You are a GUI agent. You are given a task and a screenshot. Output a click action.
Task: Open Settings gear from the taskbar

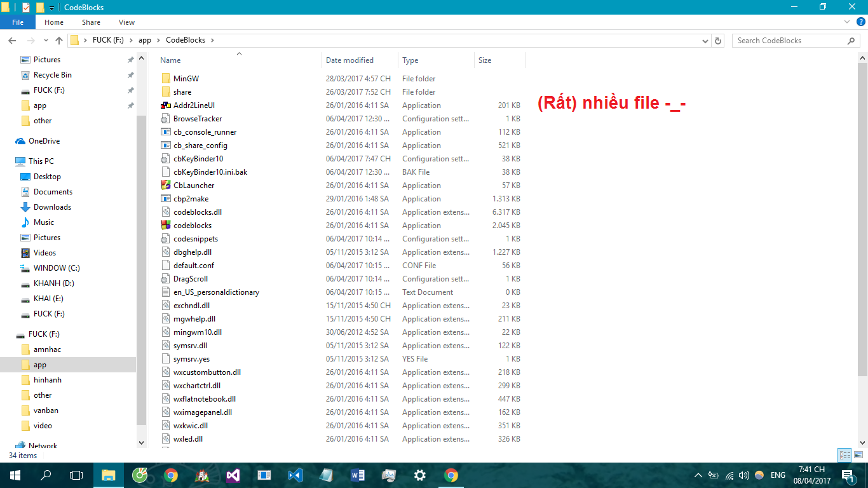point(419,475)
